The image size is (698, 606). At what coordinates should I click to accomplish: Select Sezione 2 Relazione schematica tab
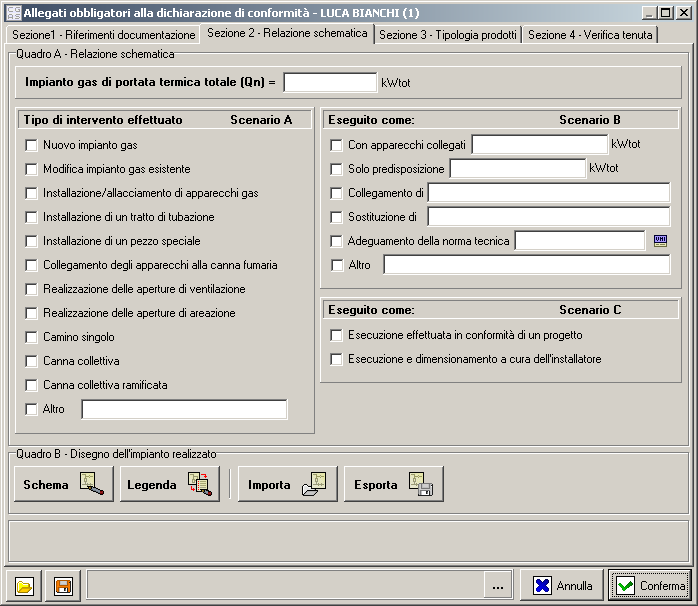287,33
